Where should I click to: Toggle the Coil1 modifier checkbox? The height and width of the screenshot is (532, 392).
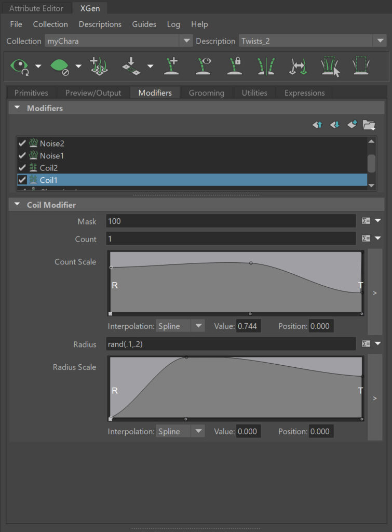point(22,180)
